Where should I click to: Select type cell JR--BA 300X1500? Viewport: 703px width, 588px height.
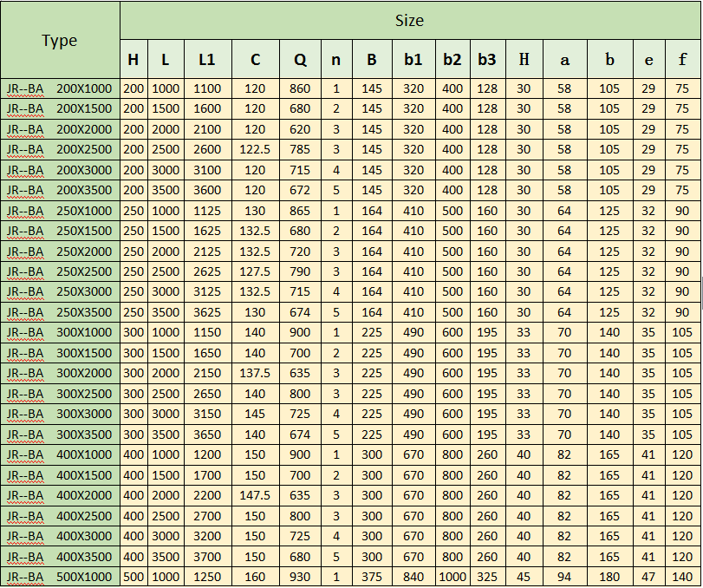(x=60, y=353)
